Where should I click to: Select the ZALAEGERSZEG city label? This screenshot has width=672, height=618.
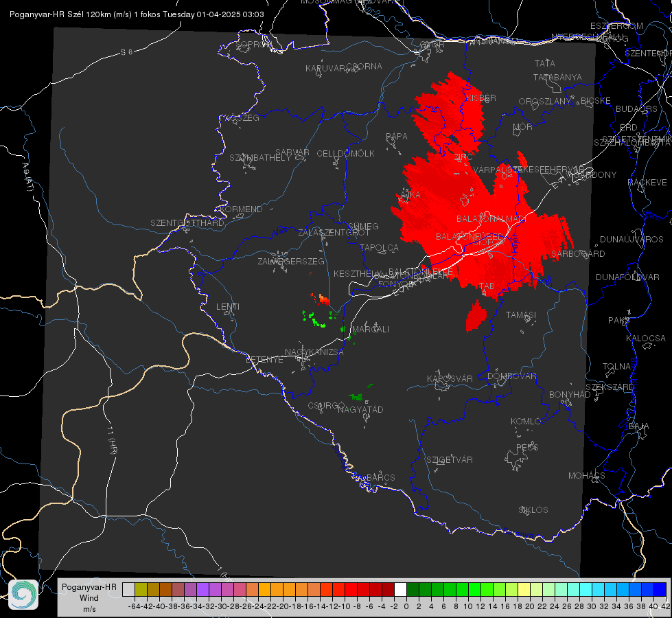click(291, 261)
